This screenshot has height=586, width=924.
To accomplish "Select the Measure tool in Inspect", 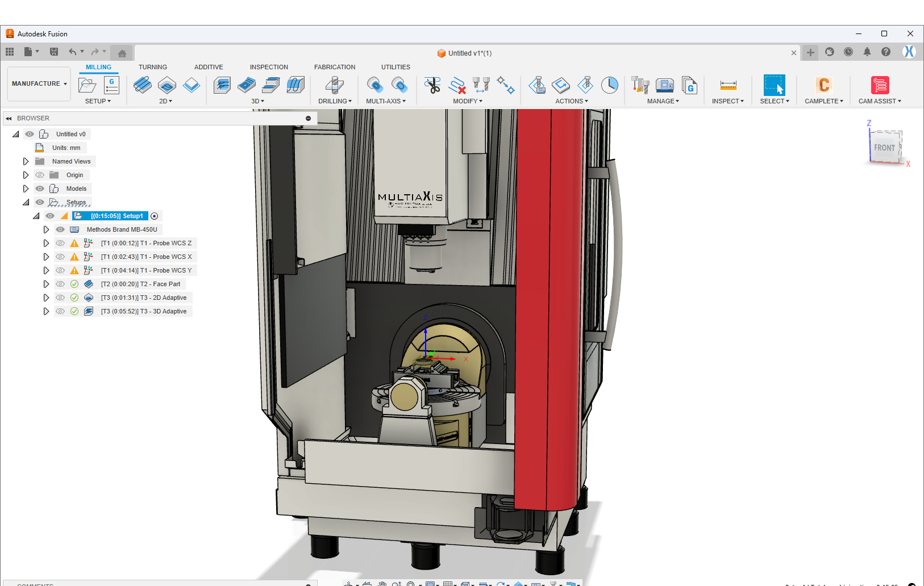I will coord(727,85).
